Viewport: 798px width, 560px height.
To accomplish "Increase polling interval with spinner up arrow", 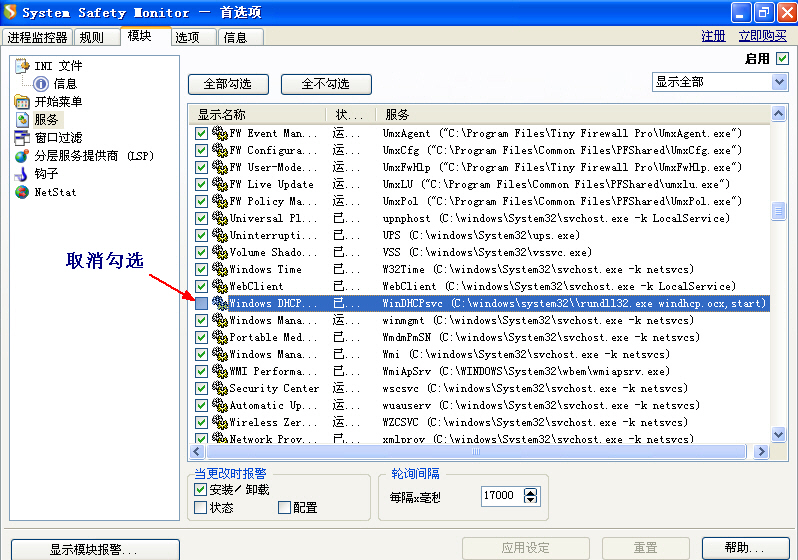I will coord(530,492).
